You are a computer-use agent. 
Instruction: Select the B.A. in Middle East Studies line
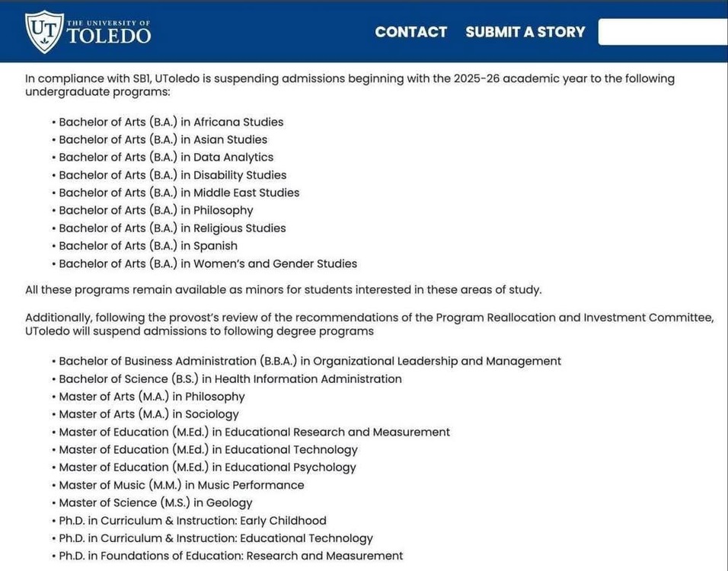179,193
